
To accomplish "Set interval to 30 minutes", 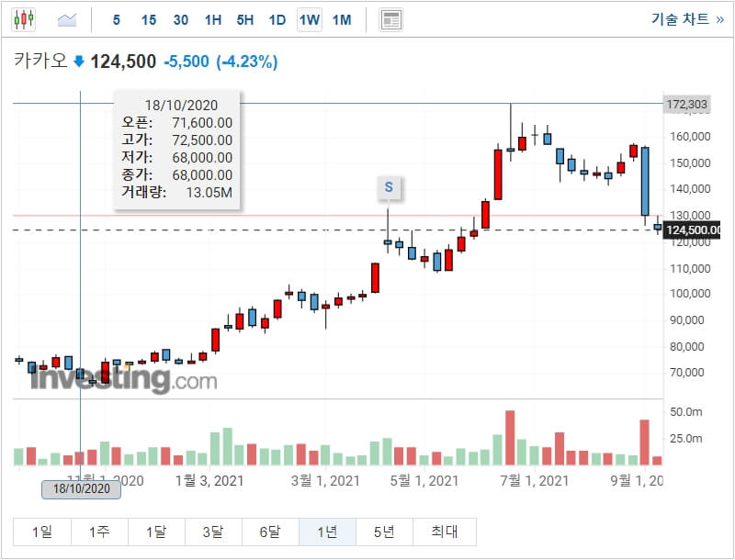I will click(x=180, y=20).
